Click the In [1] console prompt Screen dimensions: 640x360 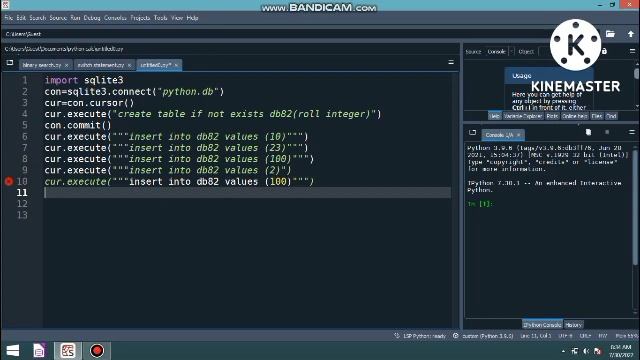pyautogui.click(x=480, y=204)
